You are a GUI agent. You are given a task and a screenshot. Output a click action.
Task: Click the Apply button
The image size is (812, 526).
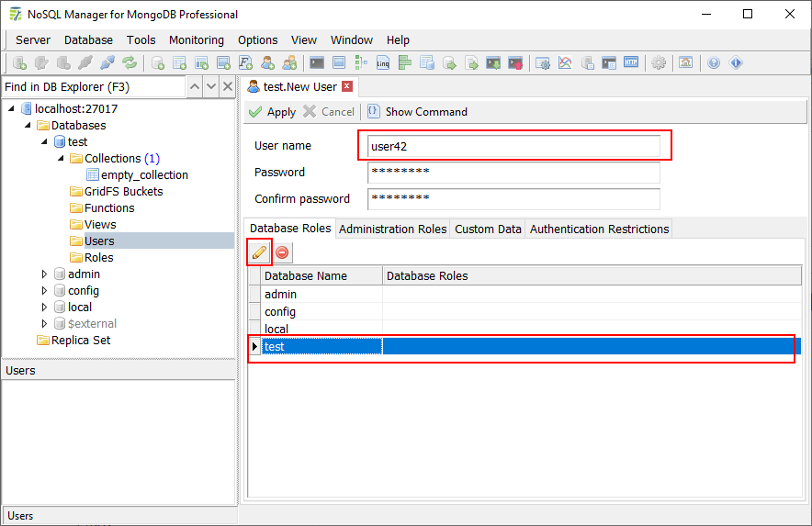[271, 111]
